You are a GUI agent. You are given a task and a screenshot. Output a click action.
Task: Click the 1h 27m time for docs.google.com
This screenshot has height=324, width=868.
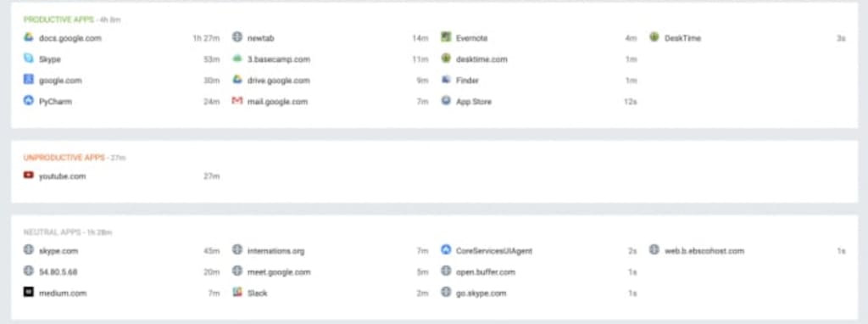click(206, 38)
